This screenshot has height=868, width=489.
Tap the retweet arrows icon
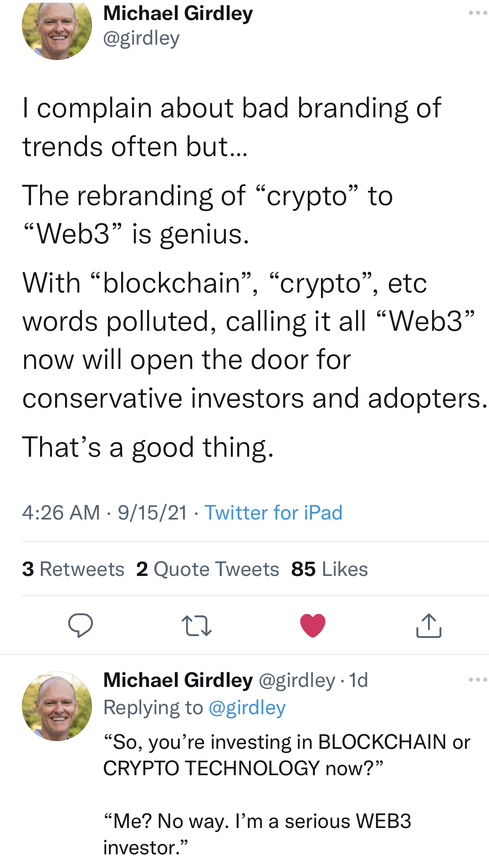pos(196,626)
